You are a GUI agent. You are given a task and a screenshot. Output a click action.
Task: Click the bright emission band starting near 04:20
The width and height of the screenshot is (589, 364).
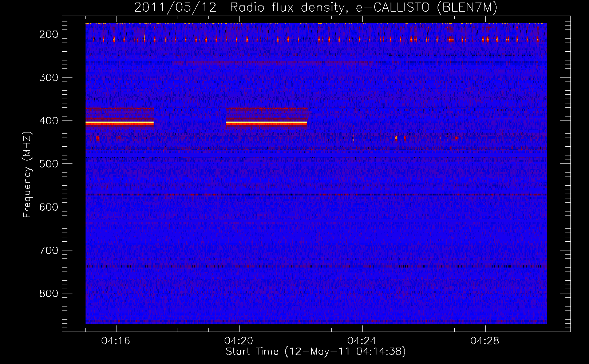(266, 123)
